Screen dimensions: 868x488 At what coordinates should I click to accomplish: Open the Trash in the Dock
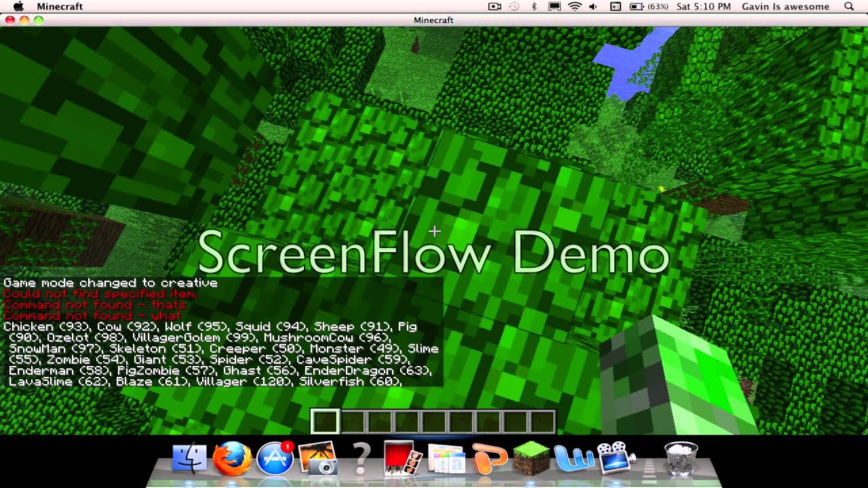pyautogui.click(x=681, y=459)
